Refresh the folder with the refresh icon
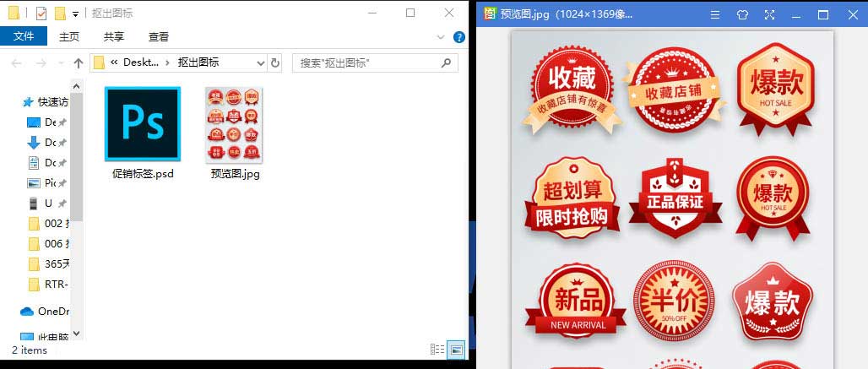This screenshot has height=369, width=868. (275, 63)
